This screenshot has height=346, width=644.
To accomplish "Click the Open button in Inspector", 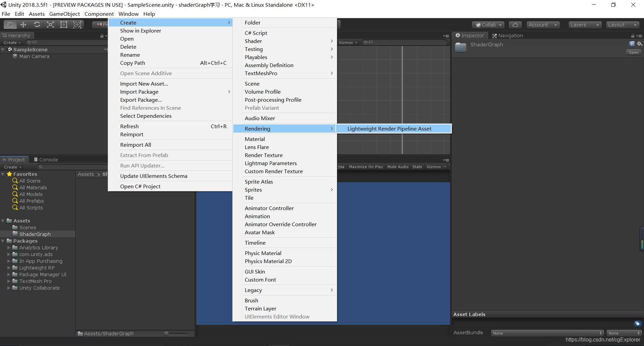I will point(633,52).
